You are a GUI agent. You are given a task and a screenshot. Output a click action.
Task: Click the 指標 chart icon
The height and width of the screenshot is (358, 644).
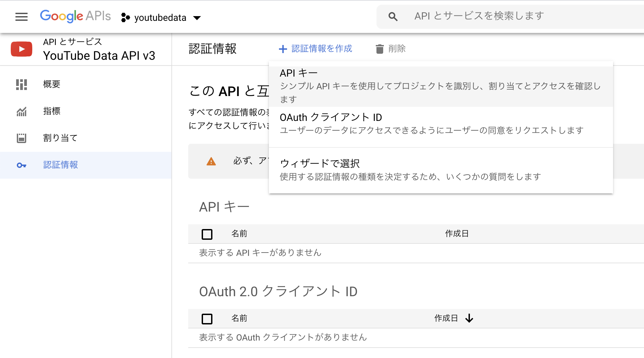click(22, 111)
